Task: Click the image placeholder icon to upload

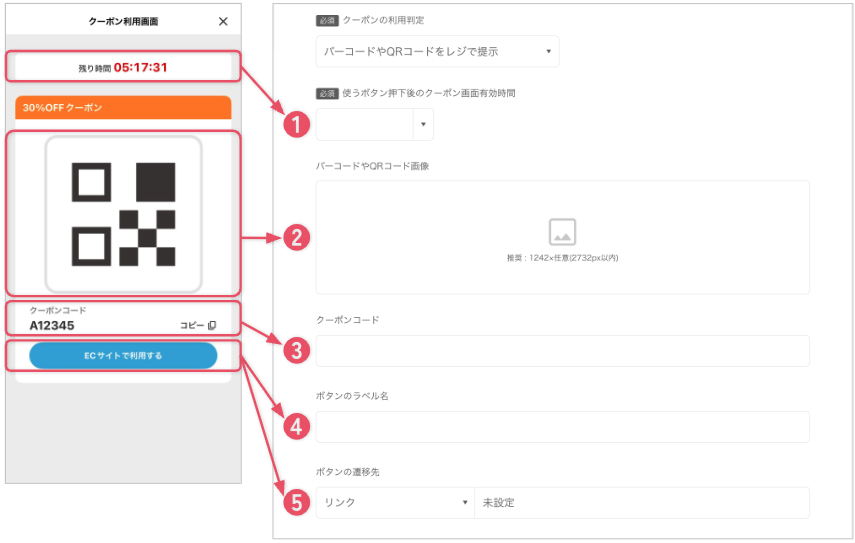Action: [x=562, y=232]
